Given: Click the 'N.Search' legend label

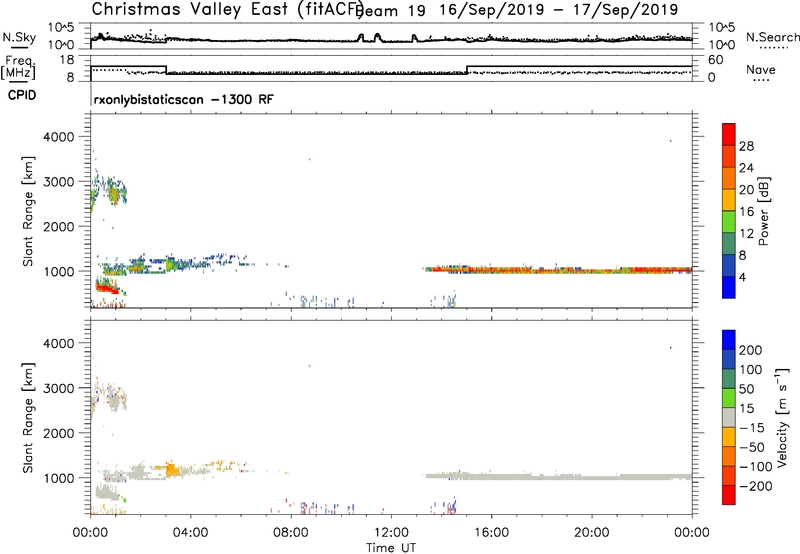Looking at the screenshot, I should pos(773,37).
